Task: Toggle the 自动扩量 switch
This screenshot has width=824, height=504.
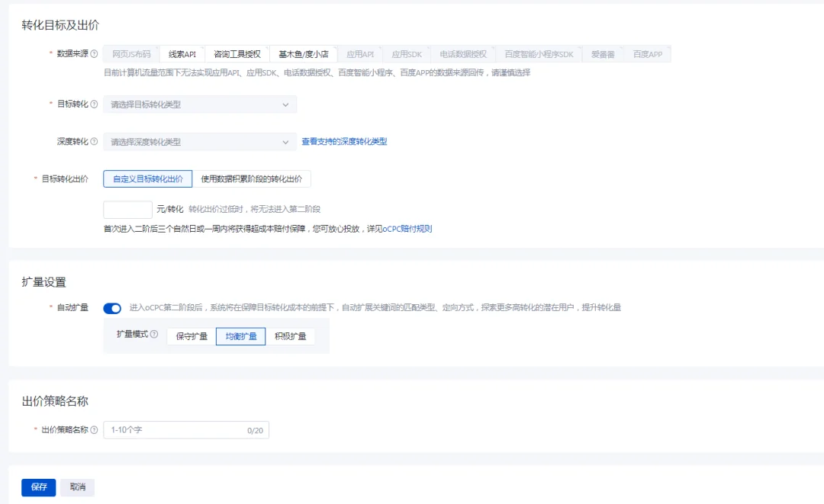Action: click(112, 308)
